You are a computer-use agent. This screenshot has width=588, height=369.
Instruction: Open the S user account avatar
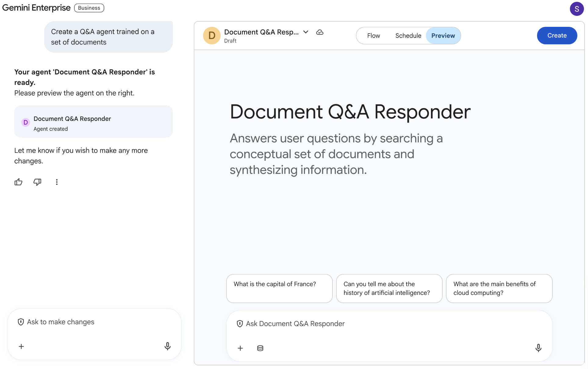point(577,9)
